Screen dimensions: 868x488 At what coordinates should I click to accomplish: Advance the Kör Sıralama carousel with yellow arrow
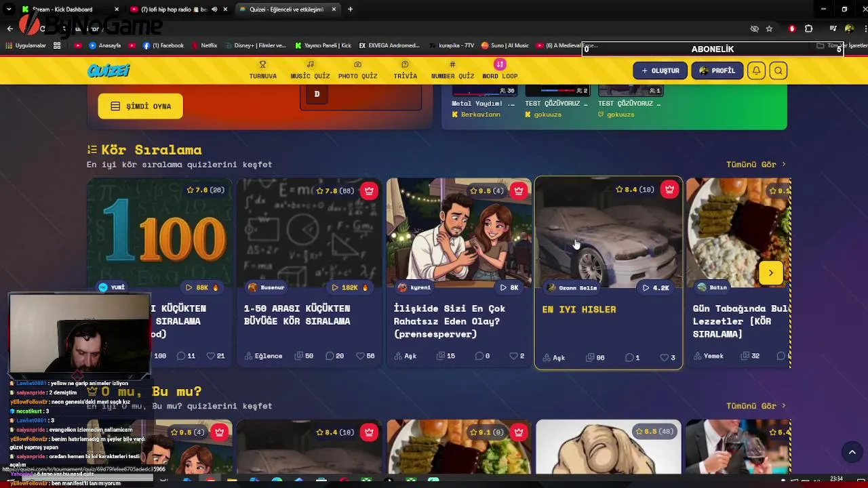770,272
